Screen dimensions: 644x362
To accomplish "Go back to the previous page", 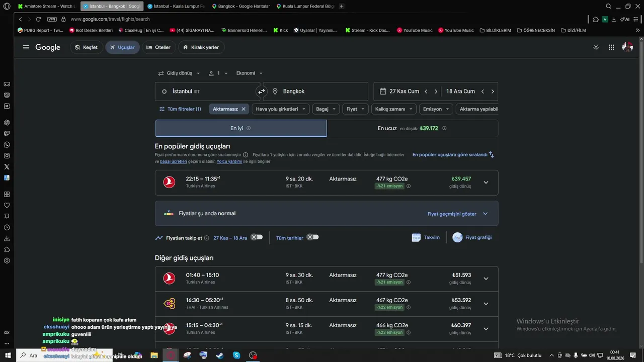I will click(20, 19).
